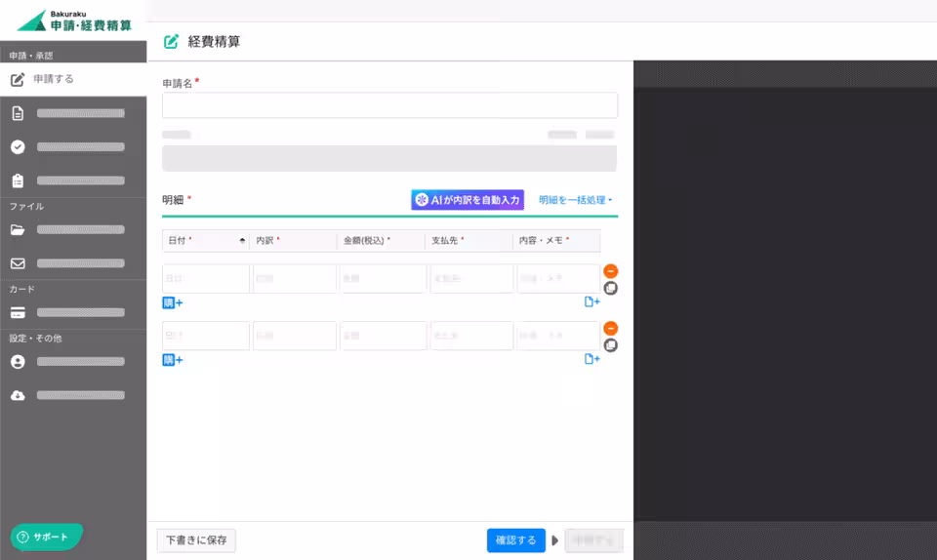The width and height of the screenshot is (937, 560).
Task: Click the AIが内訳を自動入力 button
Action: [x=468, y=200]
